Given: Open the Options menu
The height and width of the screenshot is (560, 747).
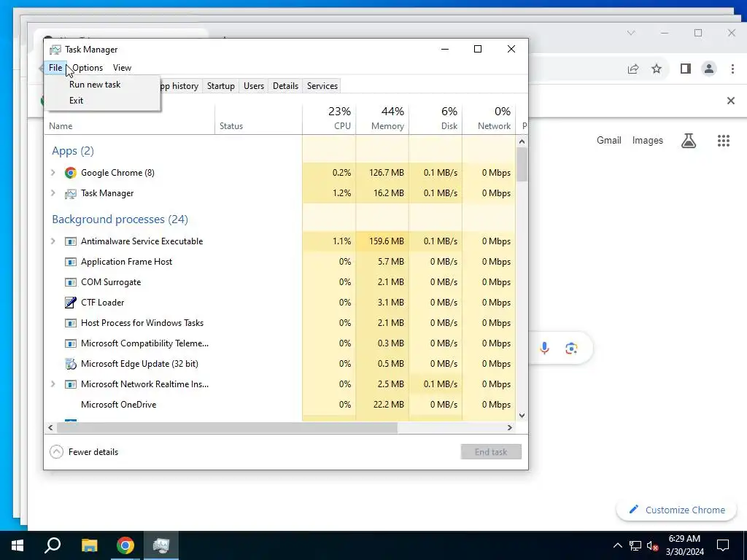Looking at the screenshot, I should [x=88, y=68].
